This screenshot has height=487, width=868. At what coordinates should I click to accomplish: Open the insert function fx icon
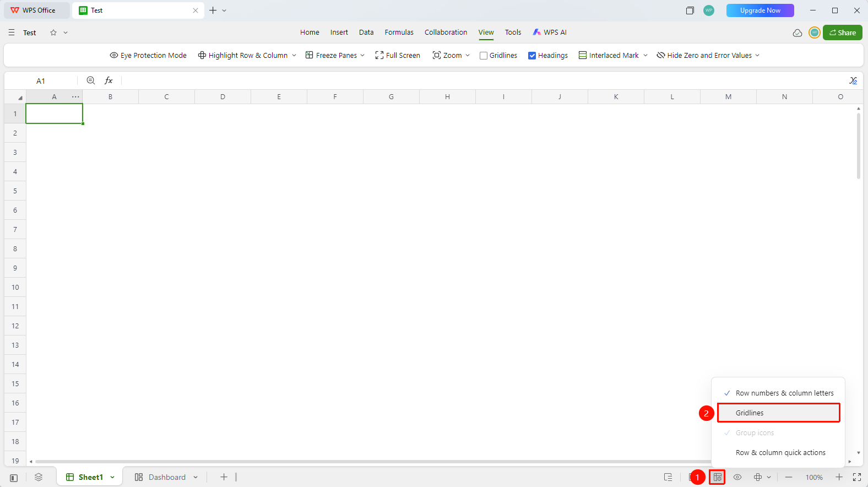coord(109,81)
